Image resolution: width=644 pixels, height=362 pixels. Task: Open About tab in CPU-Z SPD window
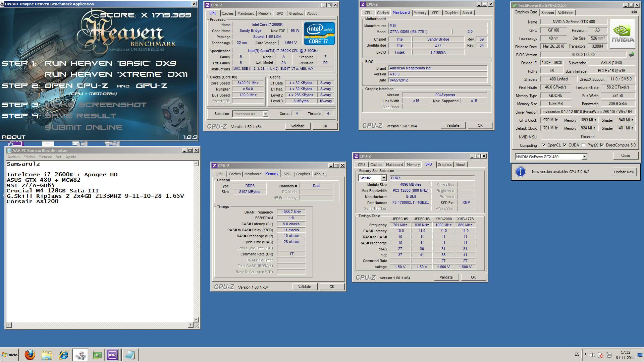tap(460, 165)
